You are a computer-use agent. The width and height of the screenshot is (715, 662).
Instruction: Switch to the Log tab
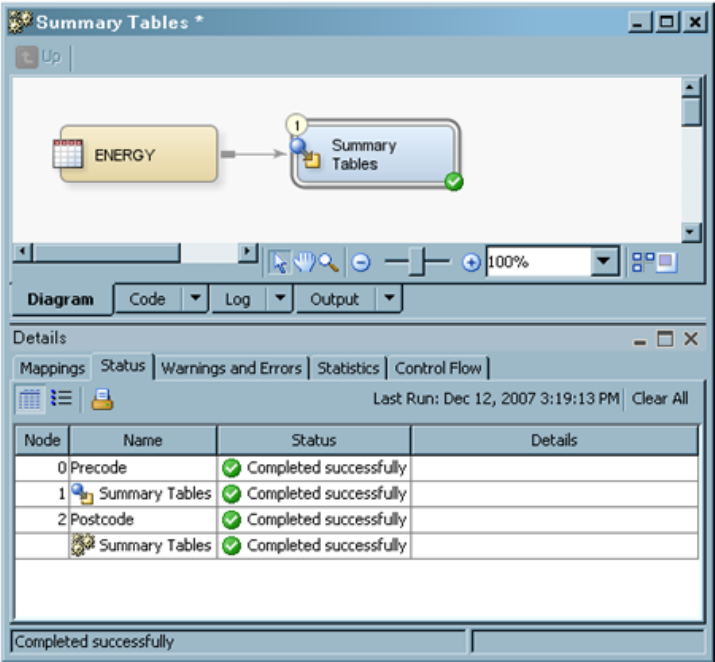(238, 299)
